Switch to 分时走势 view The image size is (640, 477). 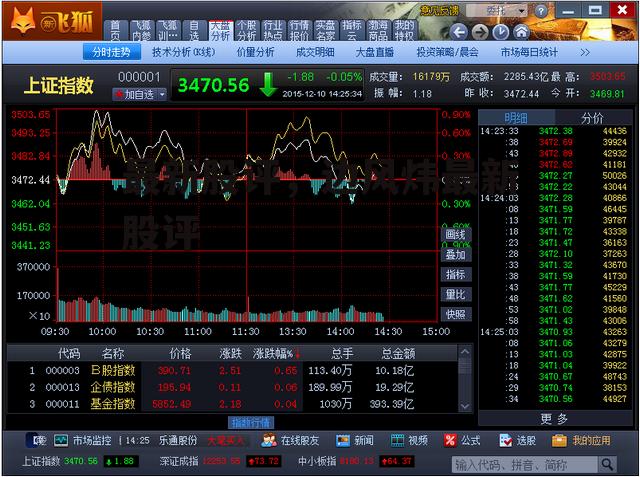(x=111, y=52)
